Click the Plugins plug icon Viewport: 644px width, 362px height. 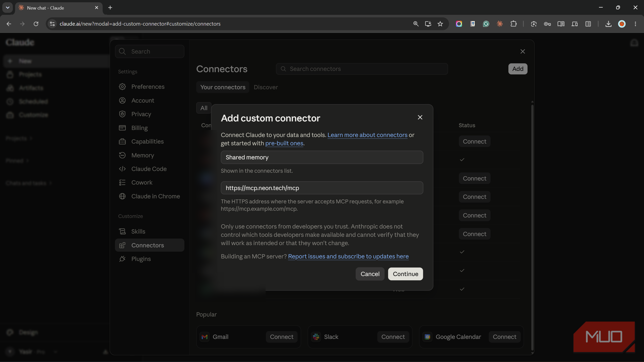click(x=122, y=259)
